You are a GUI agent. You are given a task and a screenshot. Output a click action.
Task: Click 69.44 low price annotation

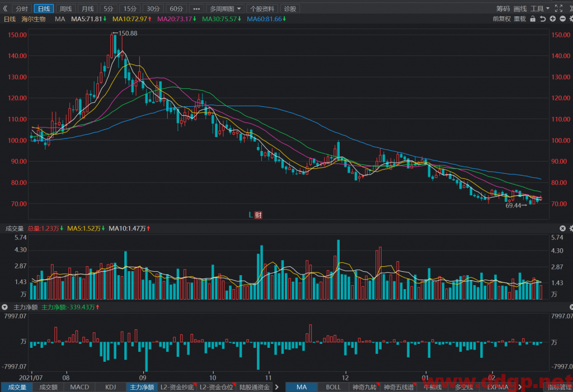tap(516, 206)
